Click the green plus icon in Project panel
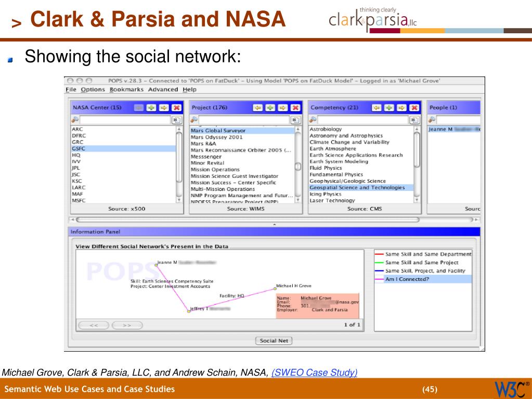532x399 pixels. [270, 108]
